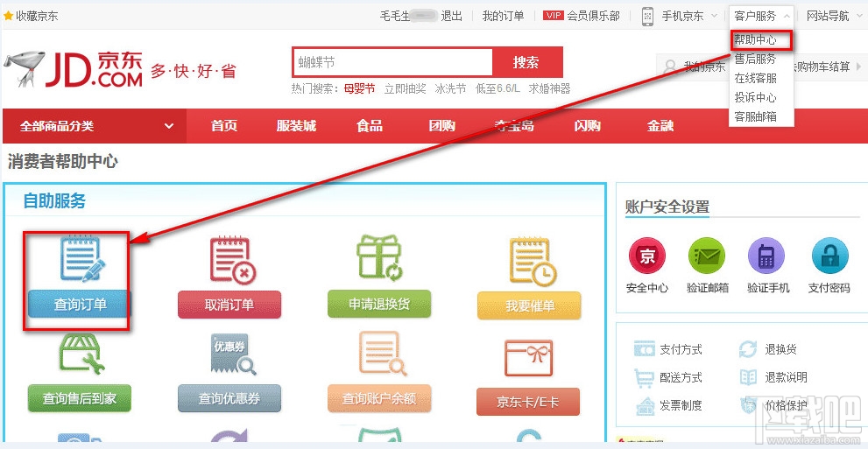
Task: Click the 查询订单 notepad icon
Action: point(82,259)
